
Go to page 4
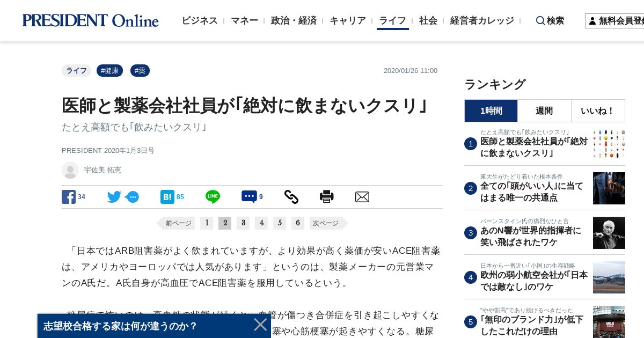[261, 223]
